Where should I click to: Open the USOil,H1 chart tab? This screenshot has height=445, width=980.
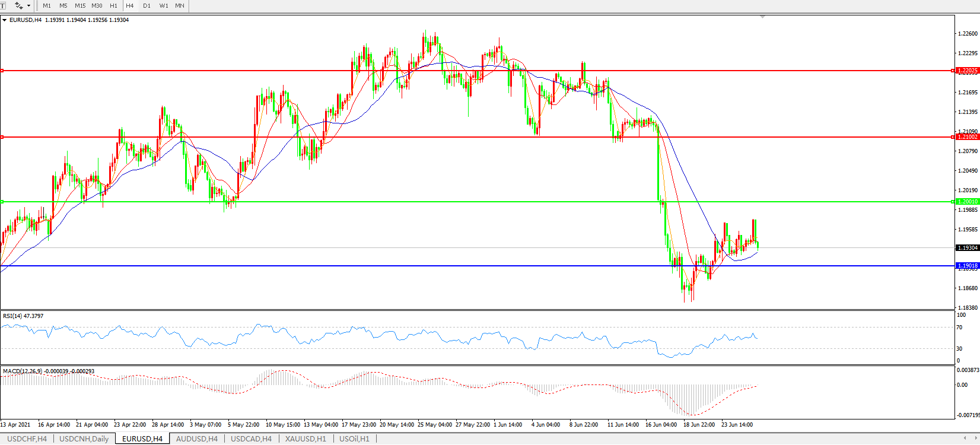pos(354,439)
